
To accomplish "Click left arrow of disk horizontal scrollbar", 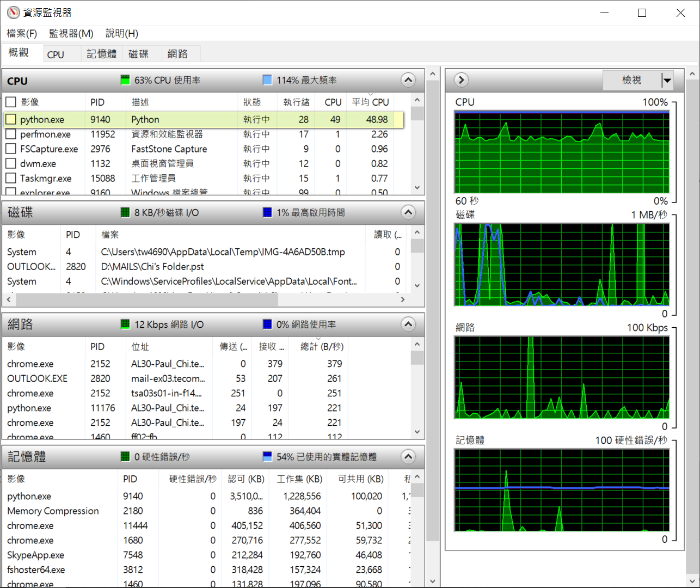I will [9, 299].
